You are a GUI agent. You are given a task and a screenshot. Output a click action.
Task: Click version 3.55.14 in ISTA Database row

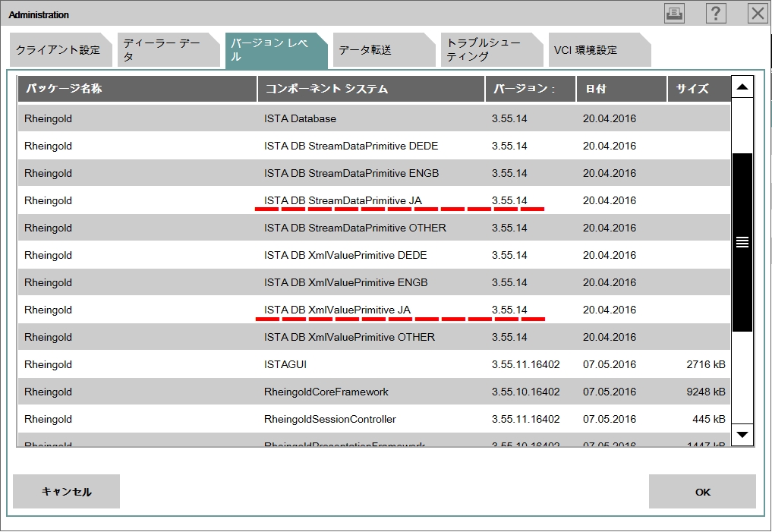[x=509, y=118]
